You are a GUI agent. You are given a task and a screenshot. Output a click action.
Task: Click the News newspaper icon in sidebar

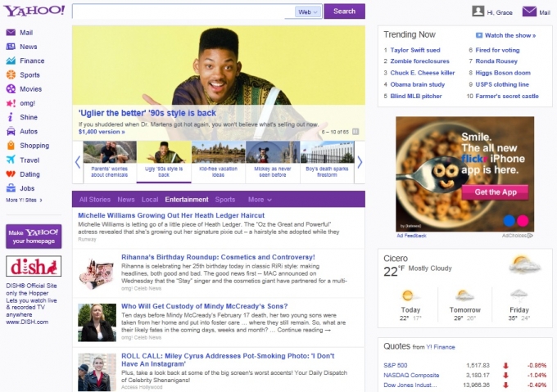pos(11,47)
